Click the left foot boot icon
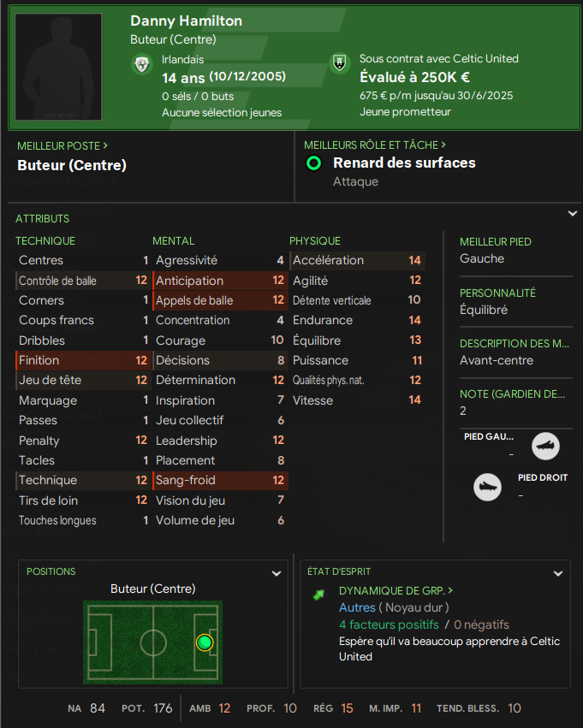Viewport: 583px width, 728px height. click(x=545, y=446)
